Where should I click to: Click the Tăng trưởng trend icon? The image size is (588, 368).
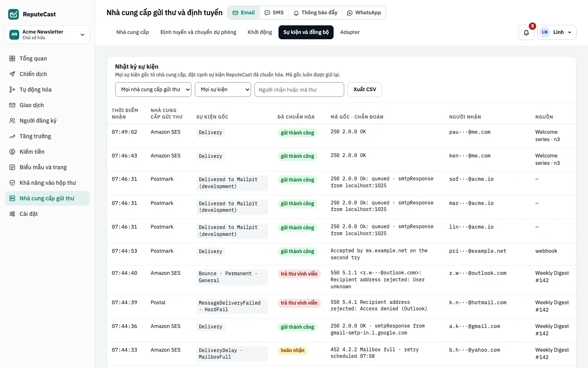tap(12, 136)
